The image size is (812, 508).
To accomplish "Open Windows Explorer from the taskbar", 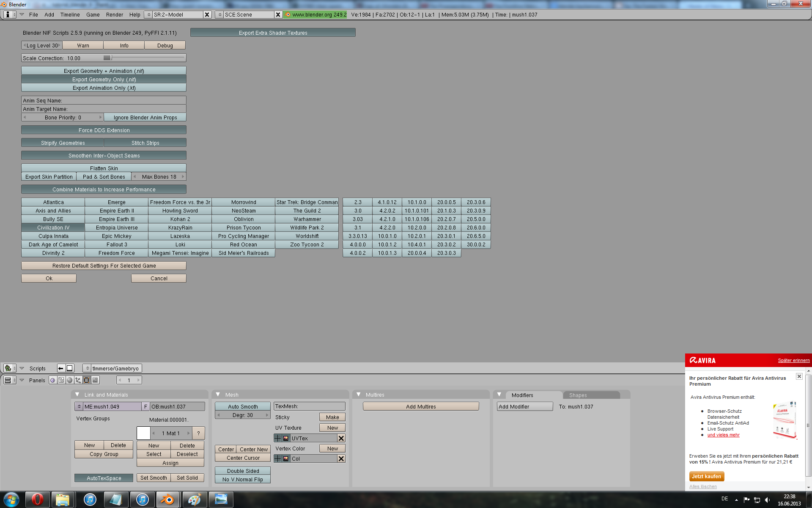I will tap(63, 500).
